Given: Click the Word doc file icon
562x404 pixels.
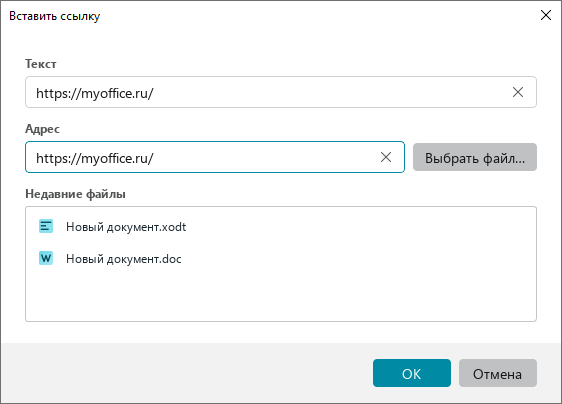Looking at the screenshot, I should pyautogui.click(x=46, y=258).
